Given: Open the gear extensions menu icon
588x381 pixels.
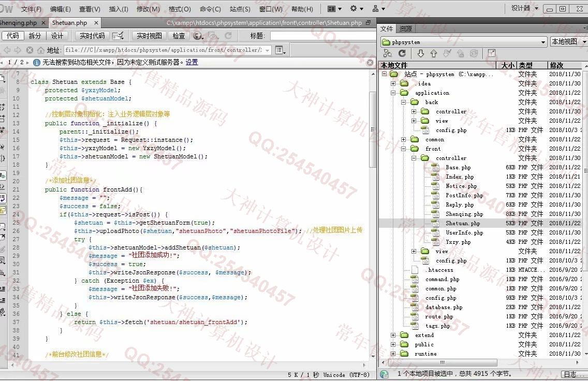Looking at the screenshot, I should (356, 9).
